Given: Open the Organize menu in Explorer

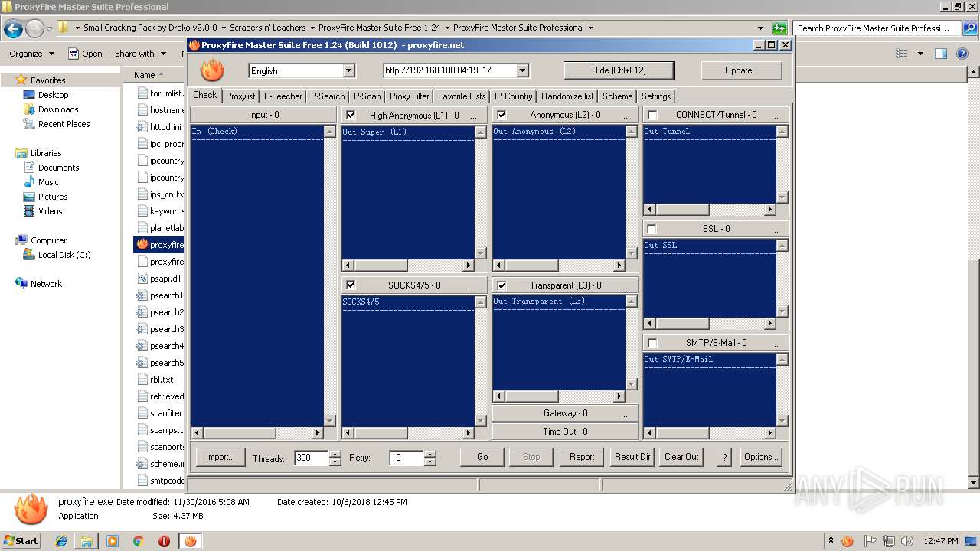Looking at the screenshot, I should tap(31, 54).
